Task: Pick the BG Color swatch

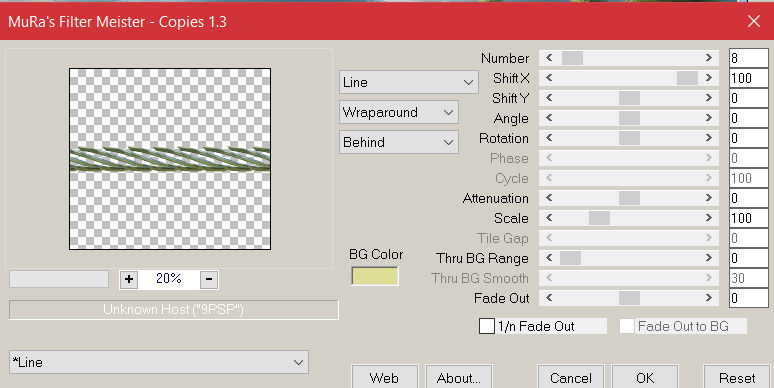Action: [x=375, y=276]
